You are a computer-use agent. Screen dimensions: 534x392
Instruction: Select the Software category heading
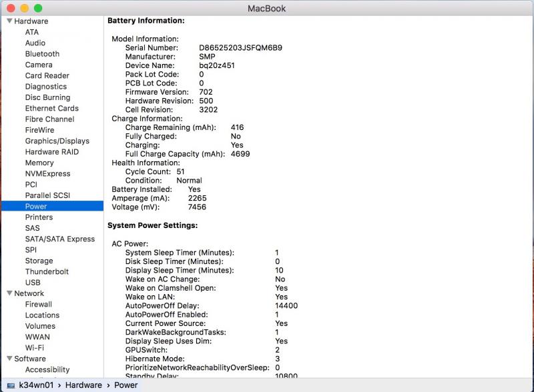pyautogui.click(x=30, y=359)
